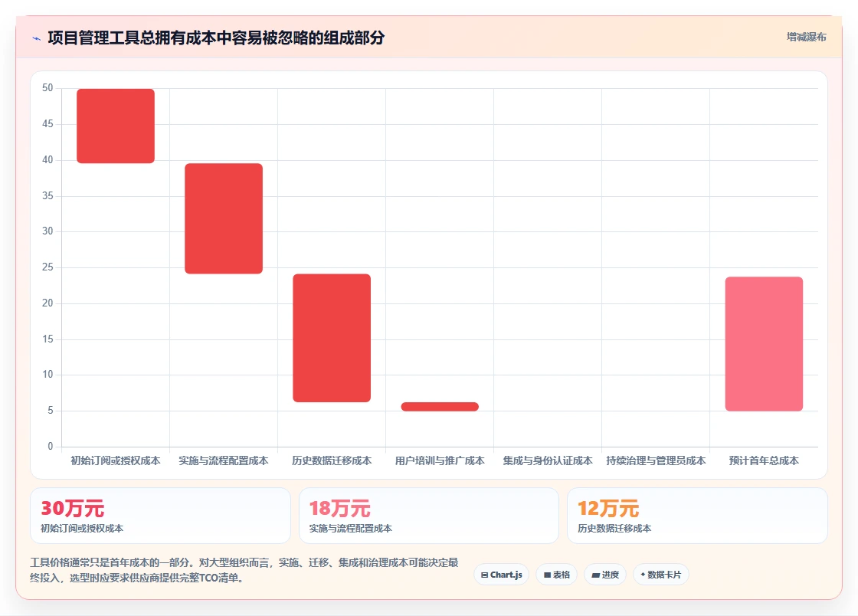858x616 pixels.
Task: Click the 12万元 data card
Action: (x=698, y=516)
